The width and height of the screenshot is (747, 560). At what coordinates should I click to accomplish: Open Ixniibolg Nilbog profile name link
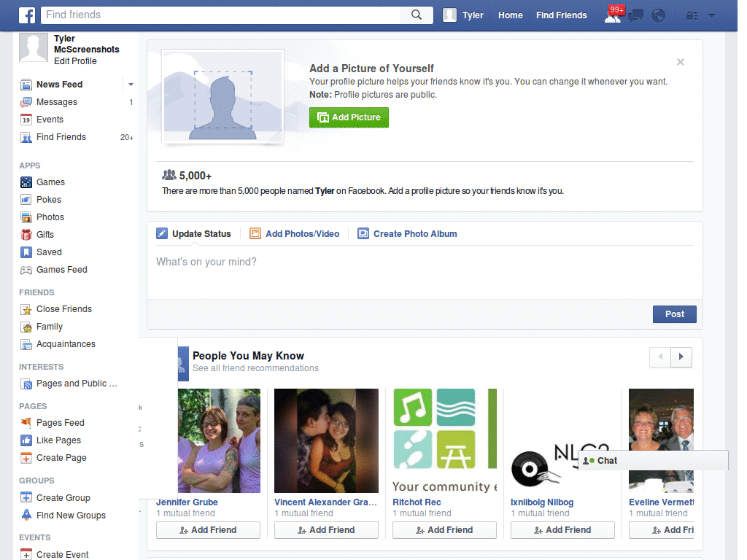[x=542, y=502]
